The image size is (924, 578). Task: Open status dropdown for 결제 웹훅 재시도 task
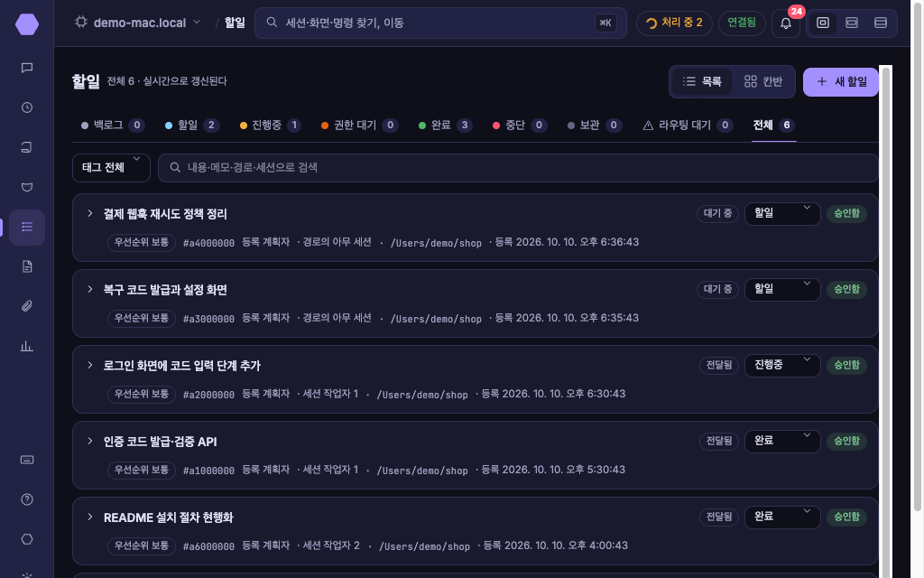(782, 213)
